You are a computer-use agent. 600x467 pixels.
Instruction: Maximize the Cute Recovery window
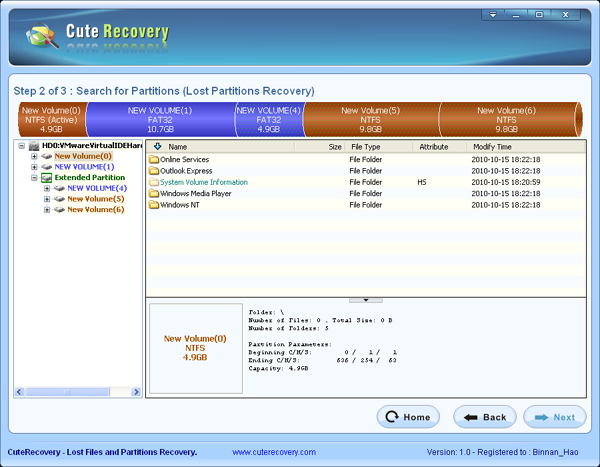coord(539,15)
